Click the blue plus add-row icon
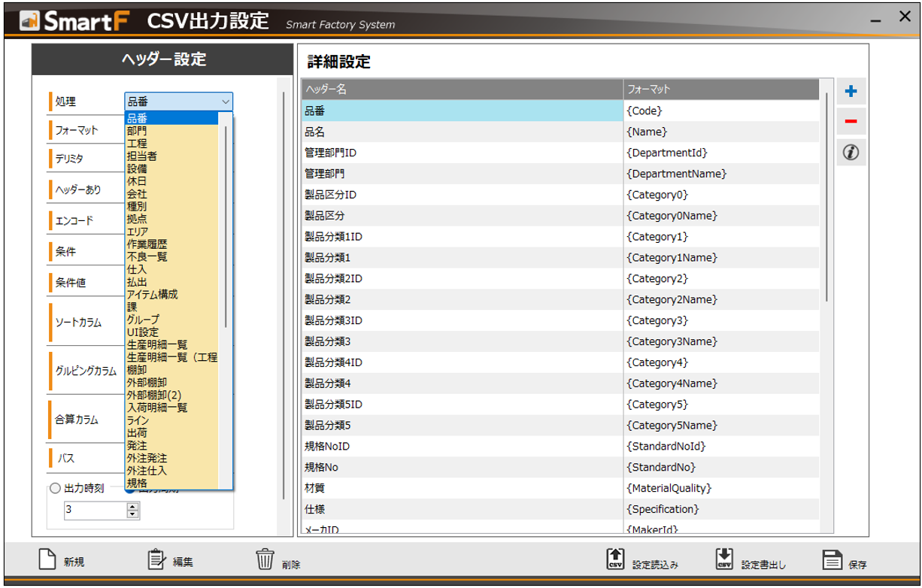 click(851, 92)
